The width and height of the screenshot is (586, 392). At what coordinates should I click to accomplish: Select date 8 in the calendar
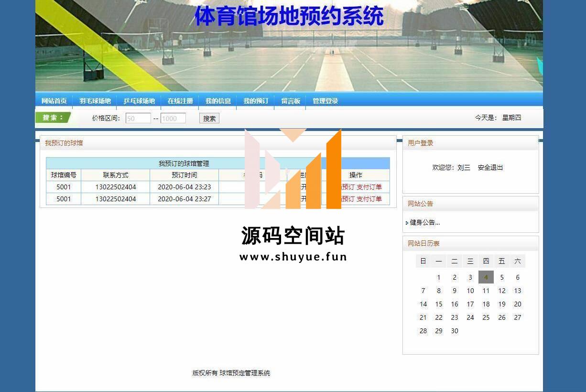click(x=439, y=291)
